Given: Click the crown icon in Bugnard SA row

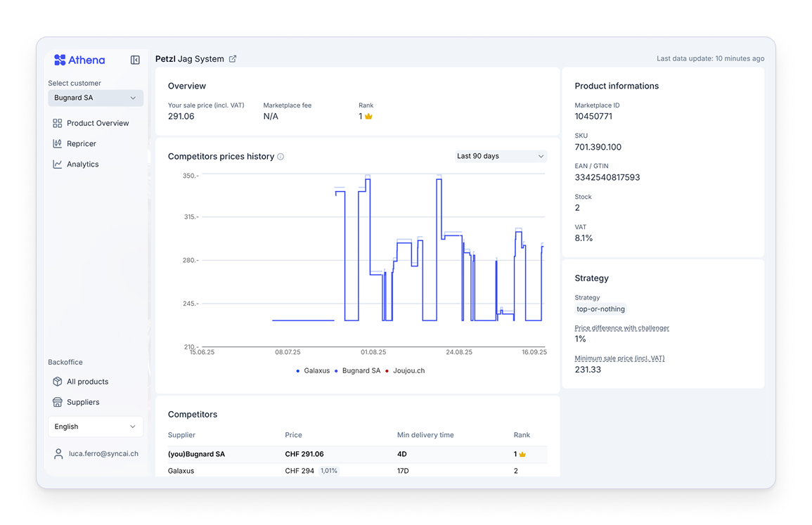Looking at the screenshot, I should click(x=522, y=454).
